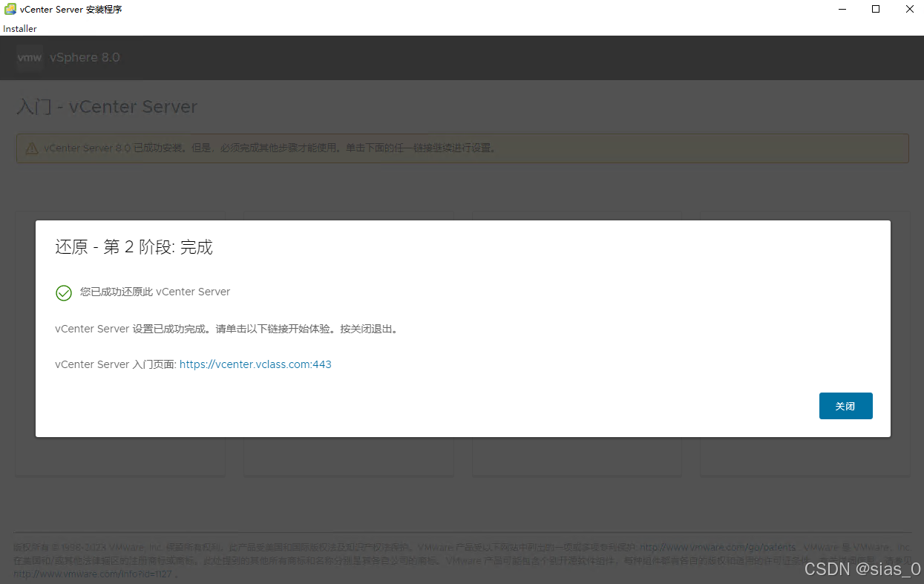The image size is (924, 584).
Task: Open the Installer menu
Action: (x=20, y=29)
